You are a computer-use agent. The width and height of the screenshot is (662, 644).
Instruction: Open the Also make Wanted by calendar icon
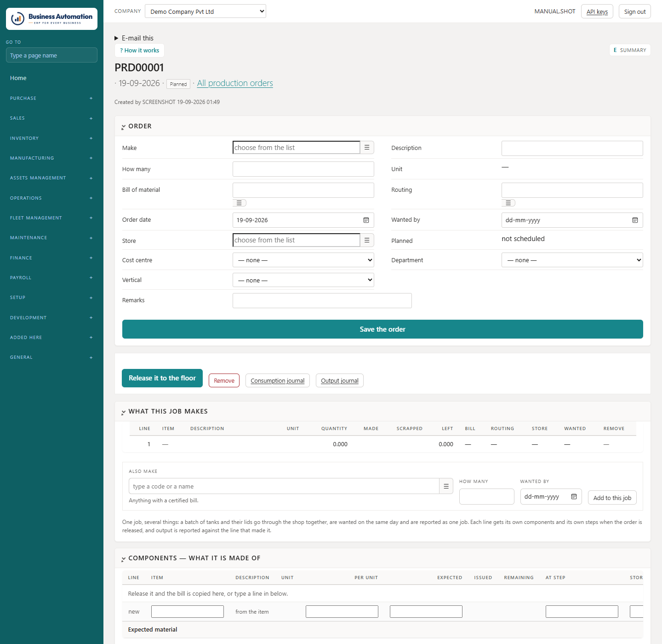point(574,497)
